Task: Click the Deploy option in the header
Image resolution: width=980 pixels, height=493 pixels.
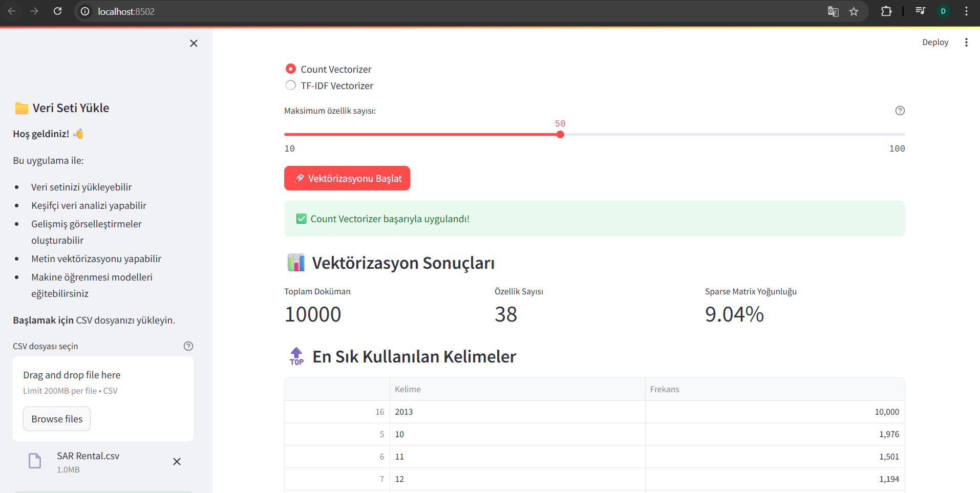Action: 935,42
